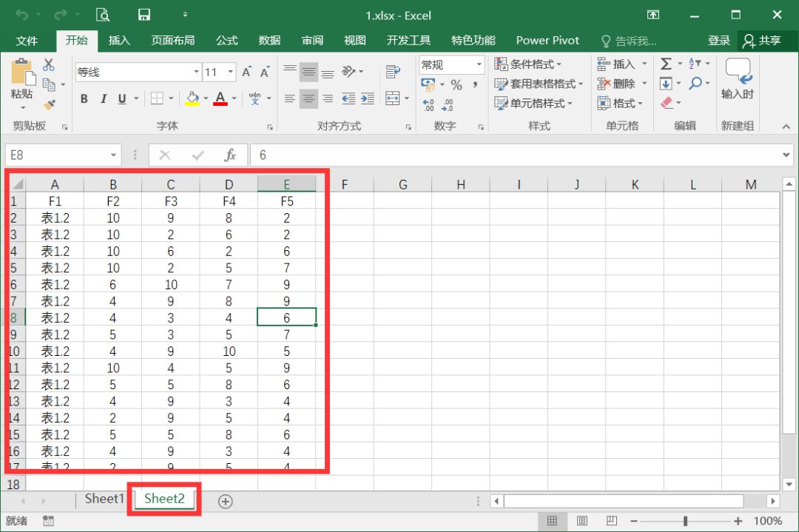Image resolution: width=799 pixels, height=532 pixels.
Task: Align text to the right
Action: pyautogui.click(x=328, y=98)
